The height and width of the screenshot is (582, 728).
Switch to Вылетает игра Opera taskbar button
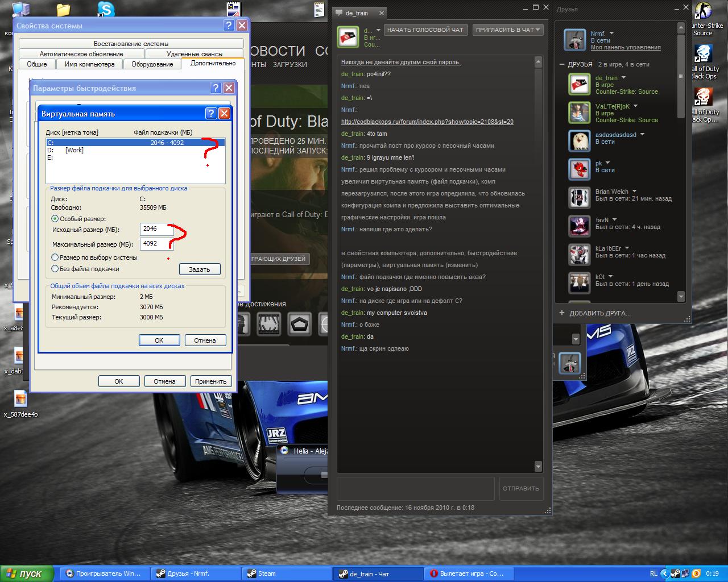click(470, 573)
